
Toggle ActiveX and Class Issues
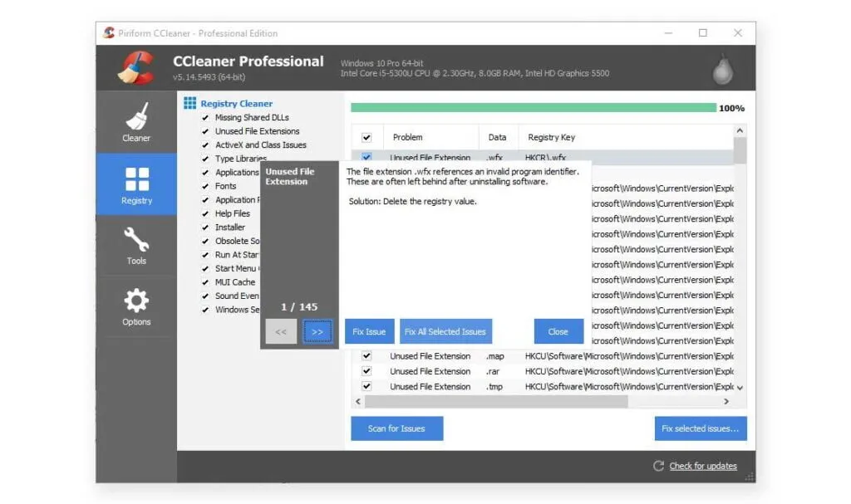click(x=205, y=145)
